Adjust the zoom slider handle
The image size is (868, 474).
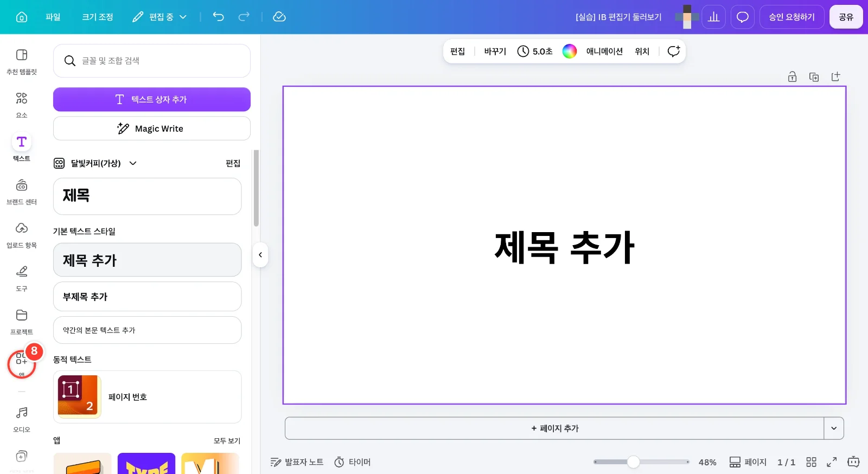(x=634, y=462)
